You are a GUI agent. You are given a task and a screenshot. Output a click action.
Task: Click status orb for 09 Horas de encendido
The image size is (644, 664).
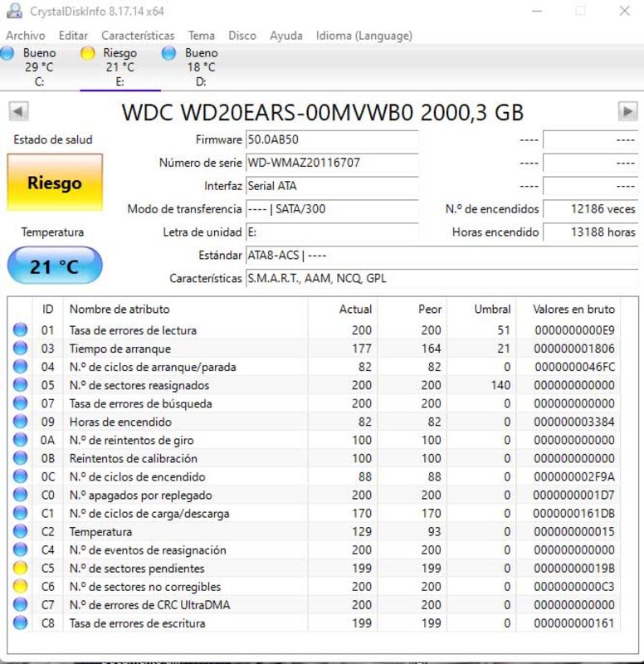point(20,422)
